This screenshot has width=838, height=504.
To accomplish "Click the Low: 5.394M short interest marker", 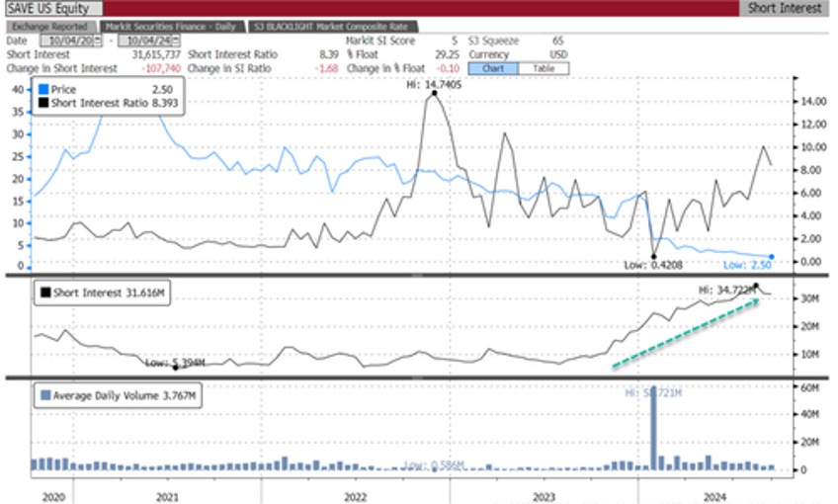I will click(175, 368).
